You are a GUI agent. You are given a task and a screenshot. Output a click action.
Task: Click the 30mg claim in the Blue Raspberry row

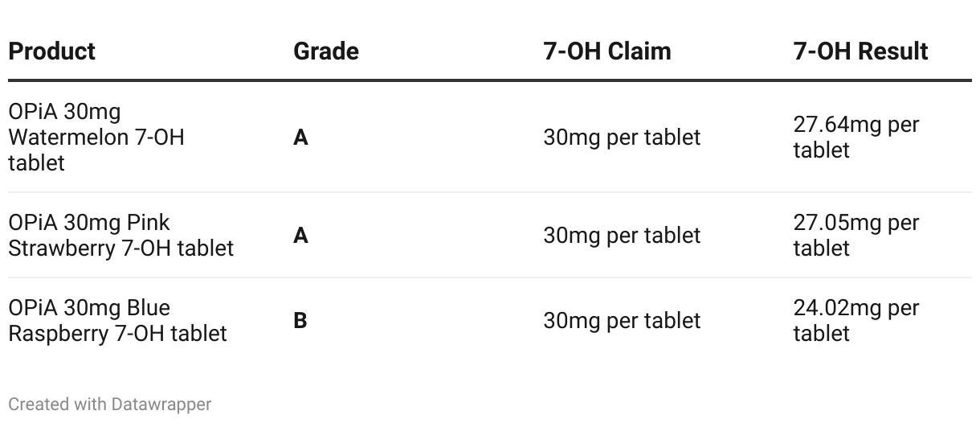click(623, 321)
